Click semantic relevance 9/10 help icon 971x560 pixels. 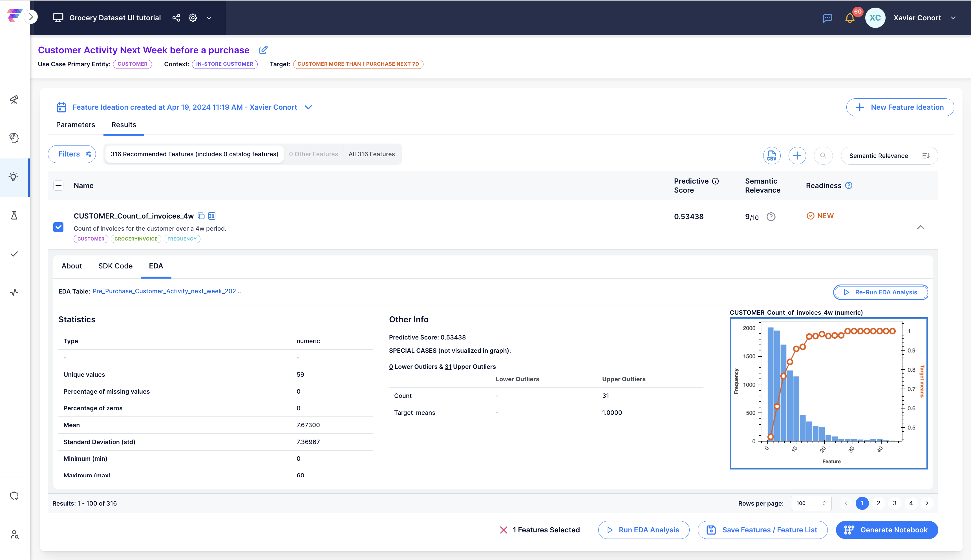(771, 217)
